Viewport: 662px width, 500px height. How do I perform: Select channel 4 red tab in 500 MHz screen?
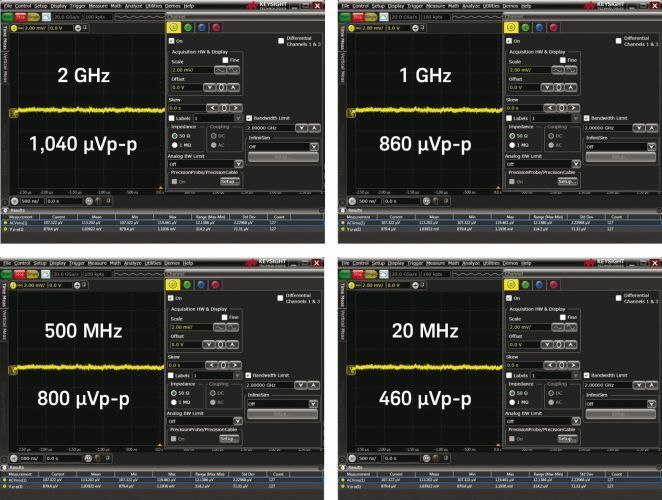click(215, 285)
